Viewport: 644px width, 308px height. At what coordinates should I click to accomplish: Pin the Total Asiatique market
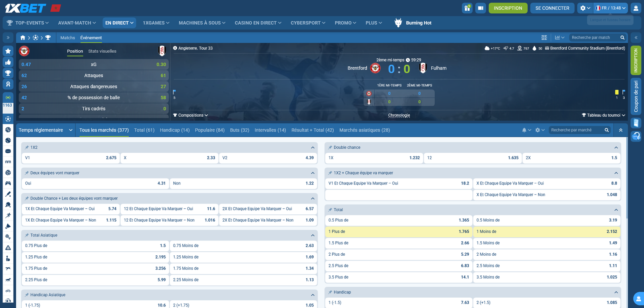27,235
